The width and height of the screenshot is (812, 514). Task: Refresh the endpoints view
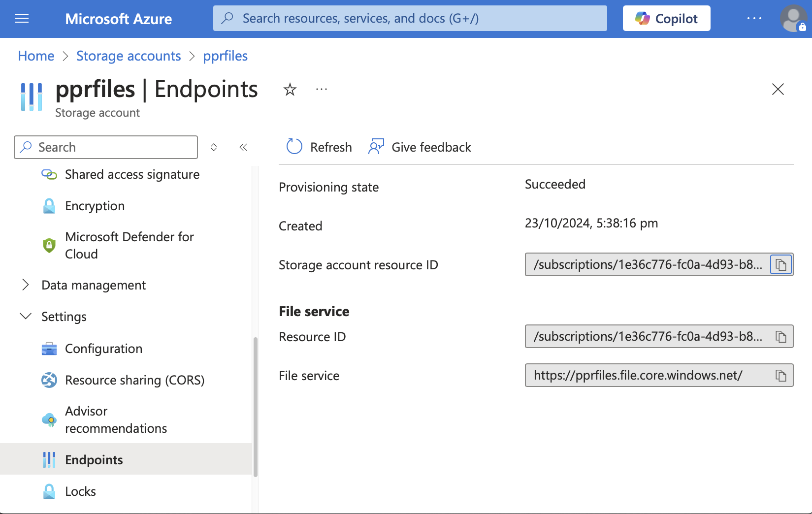tap(319, 147)
